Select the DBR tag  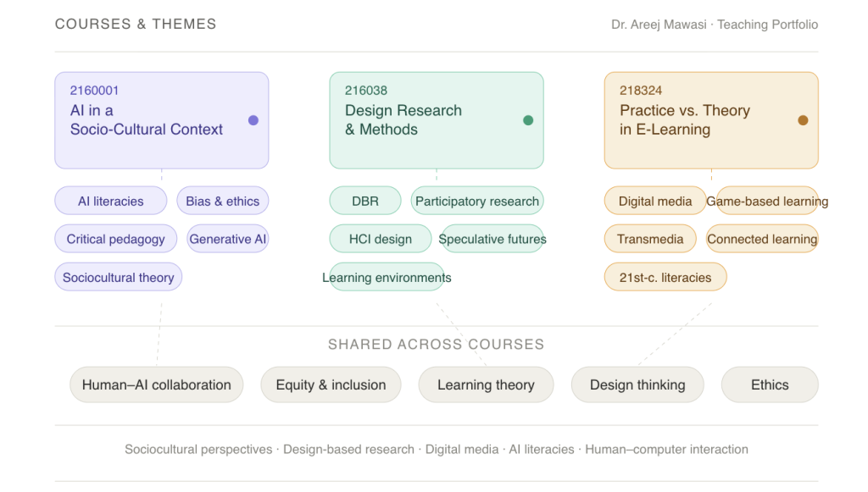point(365,202)
